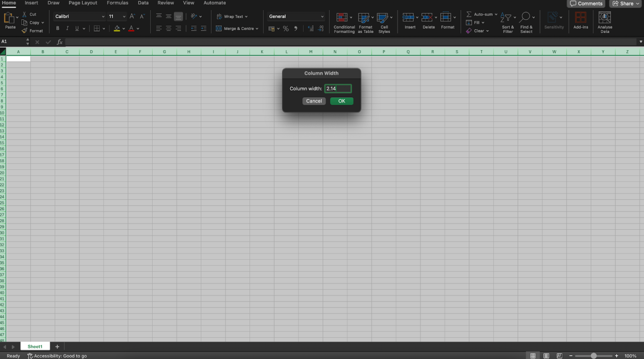This screenshot has width=644, height=359.
Task: Click the Paste clipboard icon
Action: pos(8,18)
